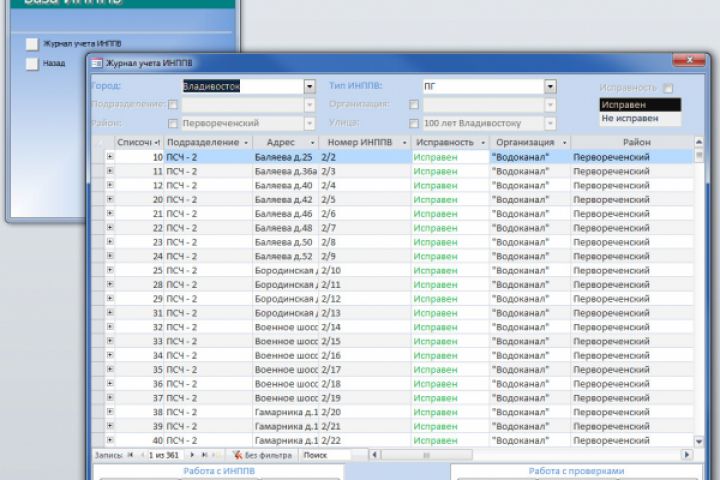The width and height of the screenshot is (720, 480).
Task: Expand subrecords of row 12 Баляева д.40
Action: coord(110,185)
